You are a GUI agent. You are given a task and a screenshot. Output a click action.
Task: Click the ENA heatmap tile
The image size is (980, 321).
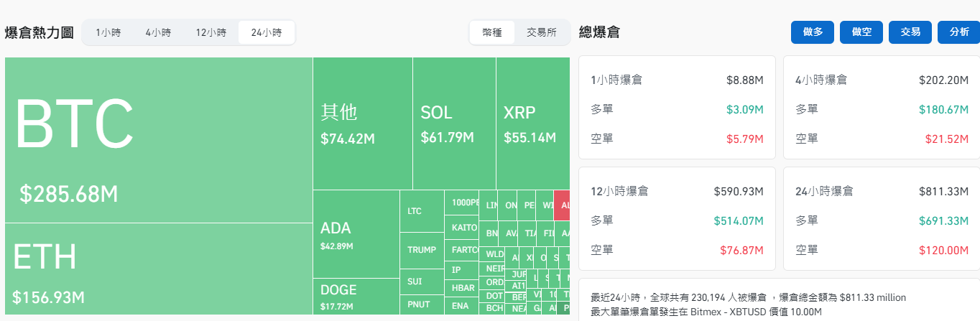[x=461, y=306]
